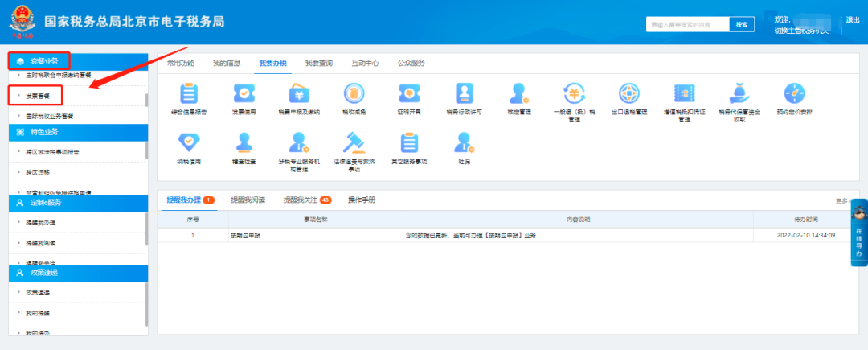Image resolution: width=868 pixels, height=350 pixels.
Task: Open 预约定价安排 compass icon
Action: coord(794,93)
